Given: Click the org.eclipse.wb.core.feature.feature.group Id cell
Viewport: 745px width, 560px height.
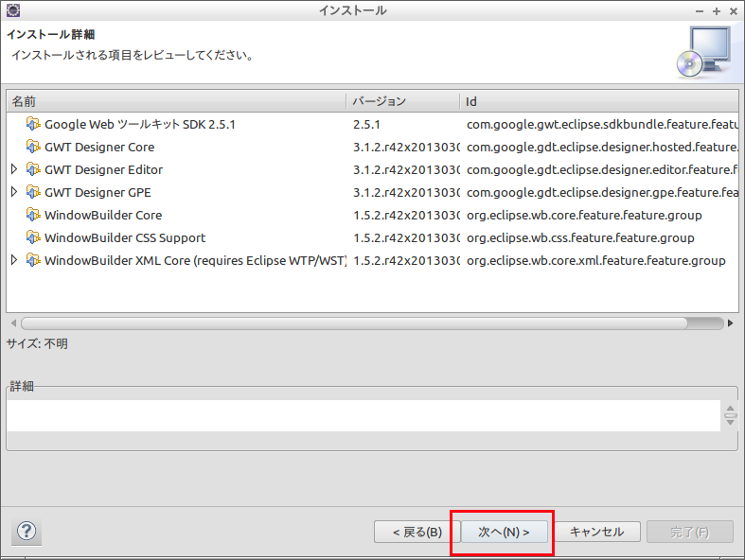Looking at the screenshot, I should [x=584, y=215].
